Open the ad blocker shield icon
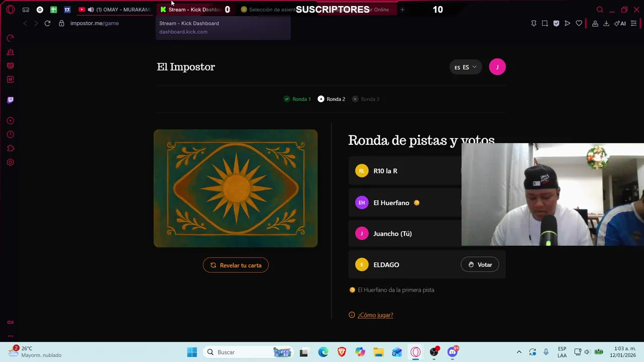The image size is (644, 362). (x=556, y=23)
